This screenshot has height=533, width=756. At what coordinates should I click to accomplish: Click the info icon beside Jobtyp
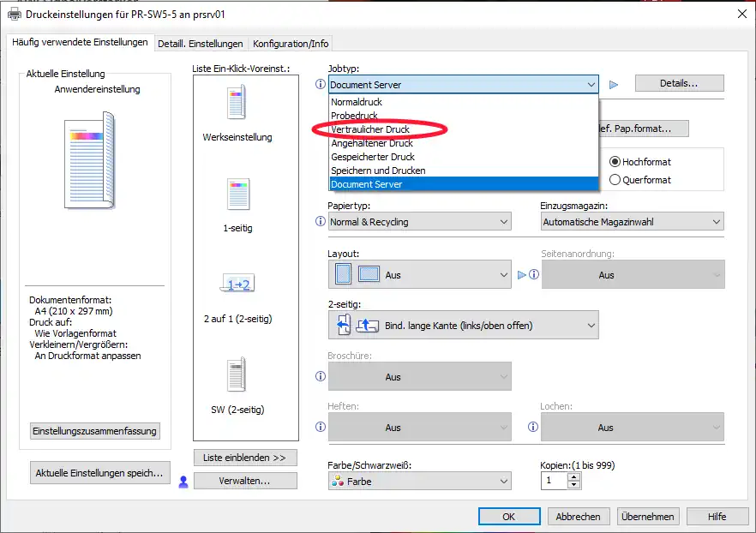321,85
